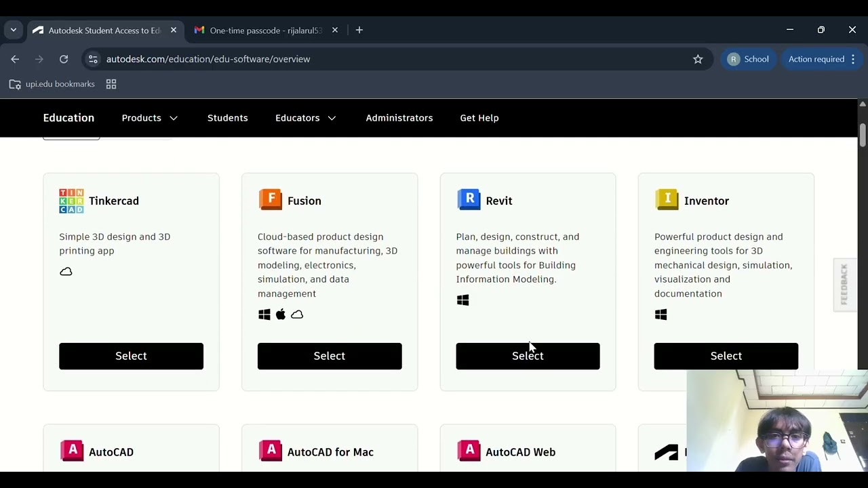Viewport: 868px width, 488px height.
Task: Click the cloud platform icon under Tinkercad
Action: tap(66, 272)
